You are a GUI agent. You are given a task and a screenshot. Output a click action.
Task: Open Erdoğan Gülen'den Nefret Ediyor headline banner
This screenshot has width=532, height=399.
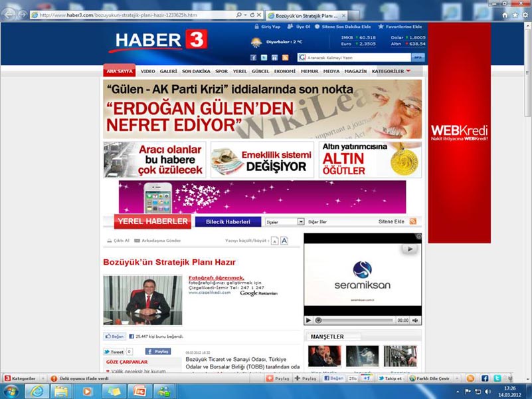[x=262, y=109]
